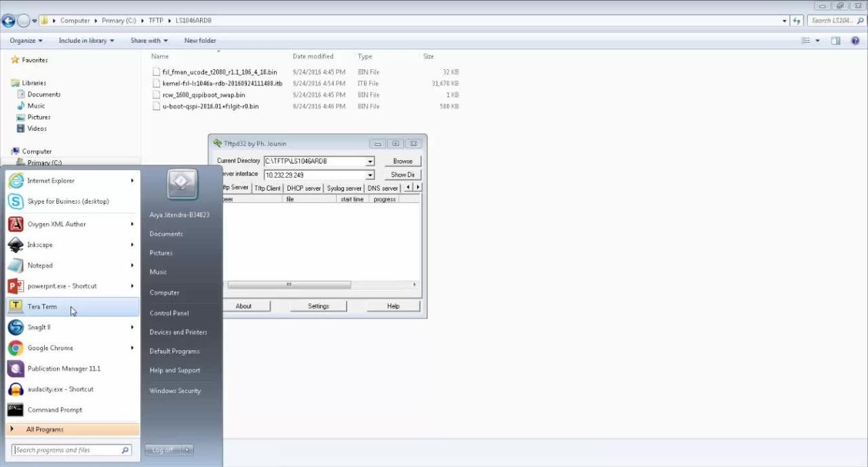Open Control Panel from the Start menu

(169, 314)
